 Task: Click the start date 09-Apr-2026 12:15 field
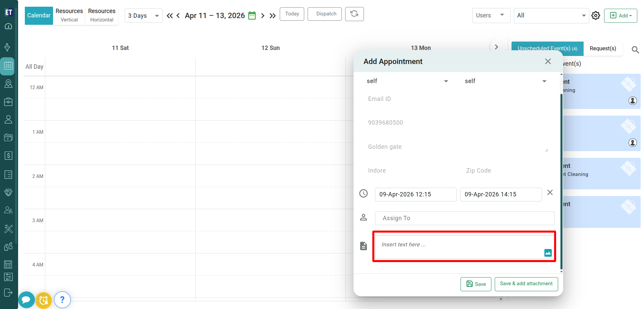click(x=416, y=194)
